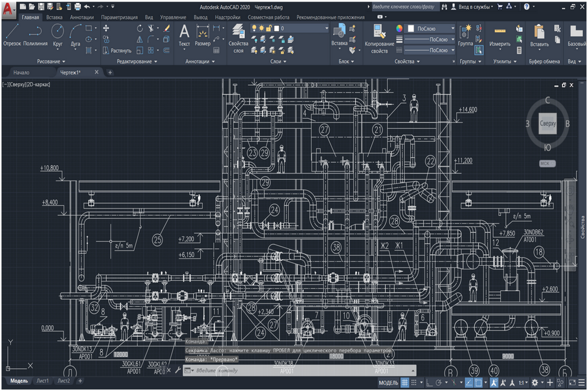Click the Plot printer icon

(x=78, y=7)
